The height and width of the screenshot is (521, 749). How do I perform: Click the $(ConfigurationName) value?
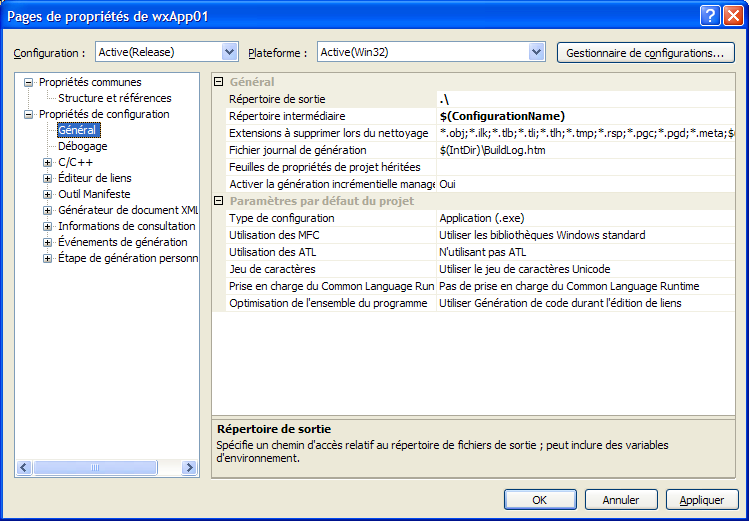[586, 116]
